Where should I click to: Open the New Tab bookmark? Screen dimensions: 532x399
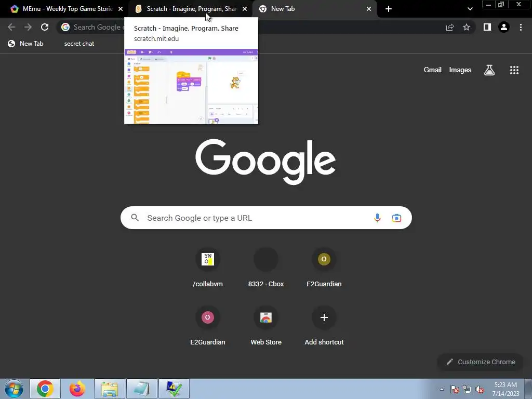click(26, 44)
